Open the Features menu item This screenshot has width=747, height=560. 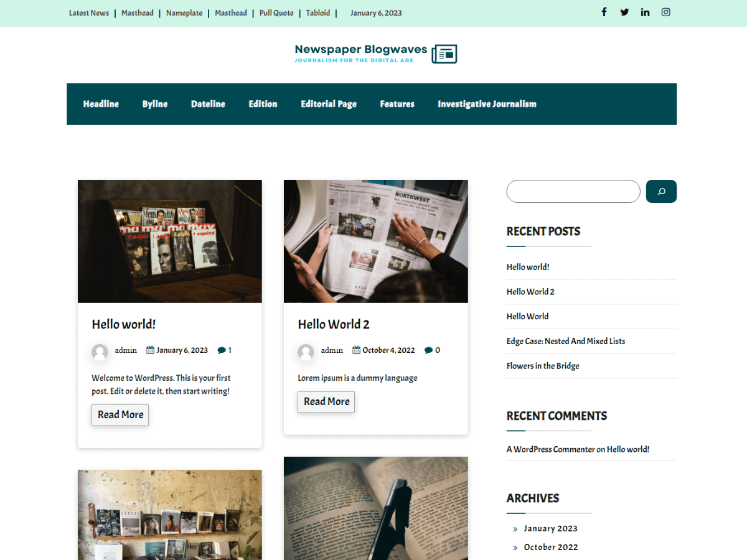pyautogui.click(x=397, y=104)
